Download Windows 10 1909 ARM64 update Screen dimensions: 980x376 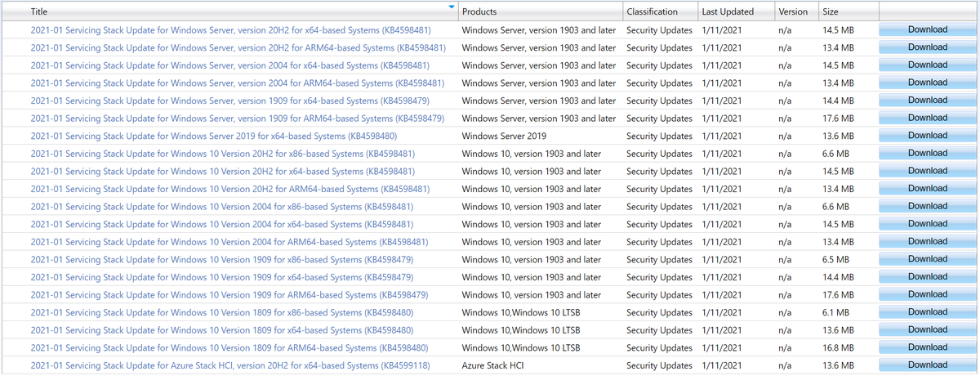coord(928,294)
